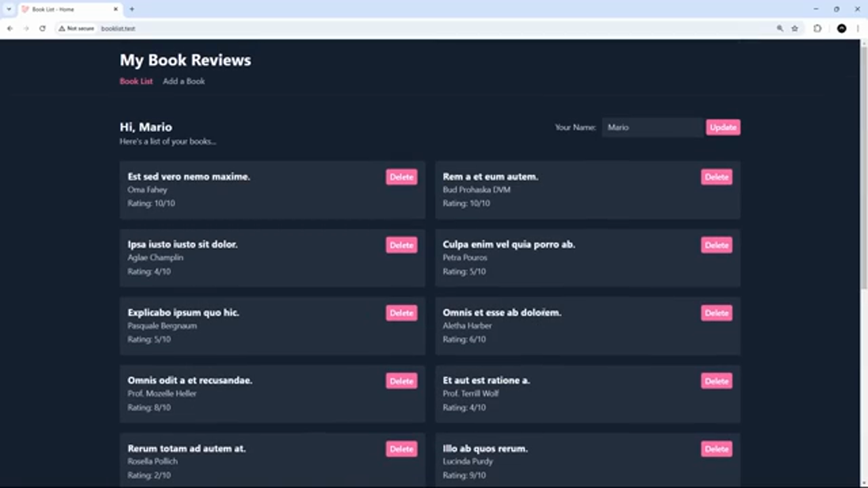868x488 pixels.
Task: Click the Rating: 6/10 text
Action: coord(465,339)
